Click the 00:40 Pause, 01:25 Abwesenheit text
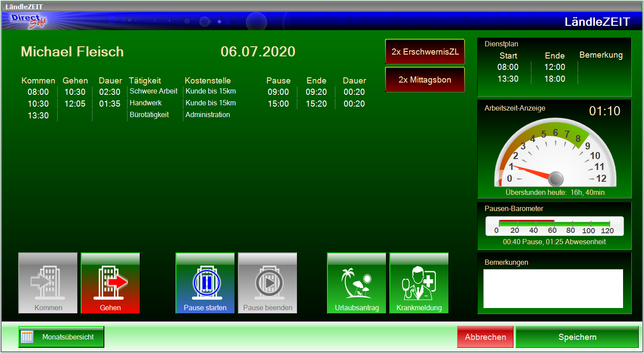Viewport: 644px width, 353px height. point(554,242)
